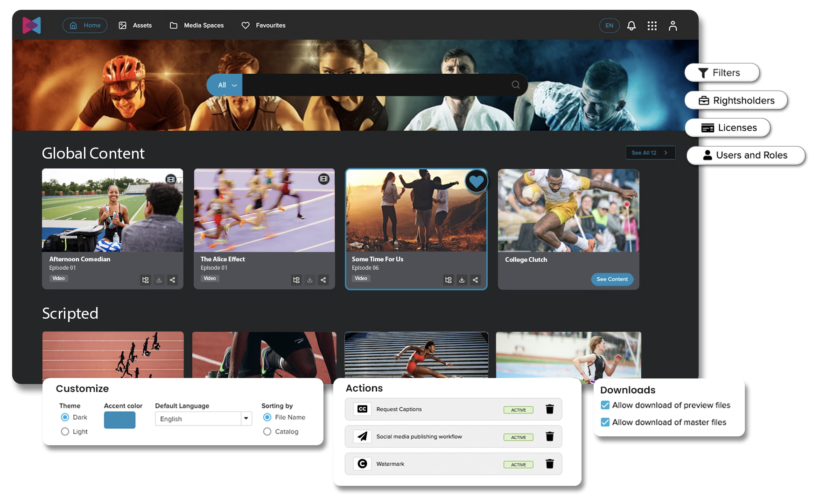Uncheck Allow download of master files
The width and height of the screenshot is (827, 504).
[x=605, y=422]
